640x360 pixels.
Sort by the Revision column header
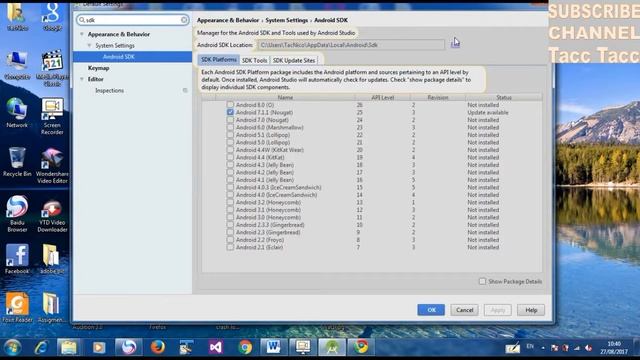pyautogui.click(x=438, y=97)
